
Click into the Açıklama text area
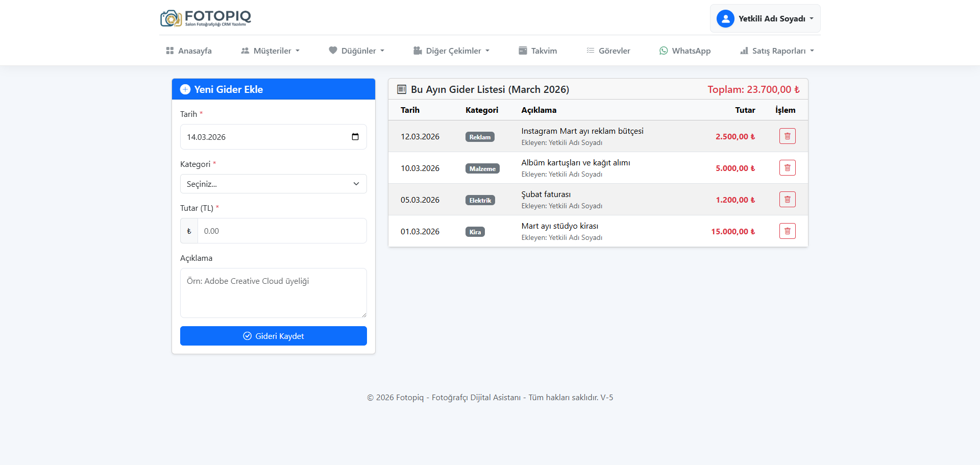pyautogui.click(x=273, y=292)
